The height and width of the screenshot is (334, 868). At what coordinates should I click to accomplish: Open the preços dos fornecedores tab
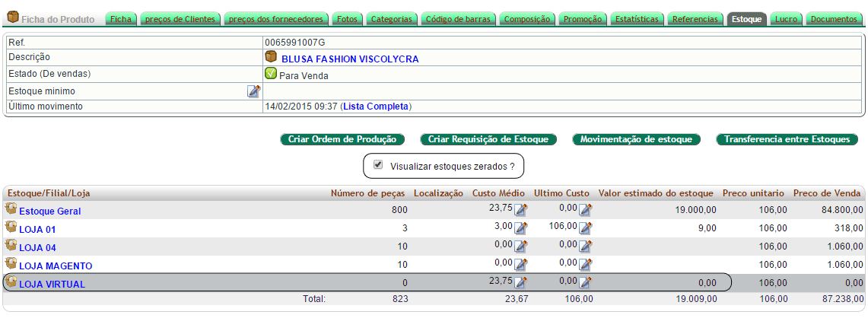click(x=276, y=19)
